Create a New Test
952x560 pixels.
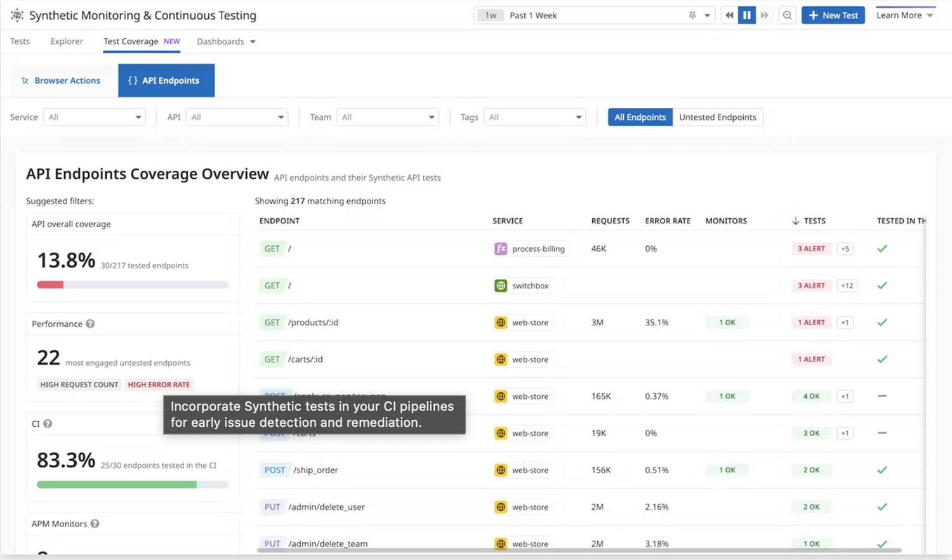coord(833,15)
